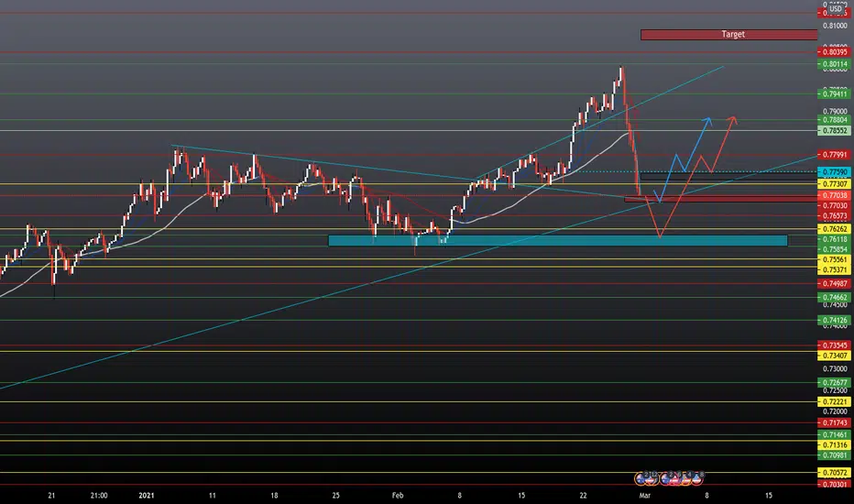The image size is (854, 504).
Task: Click the 22 date on time axis
Action: pyautogui.click(x=584, y=496)
